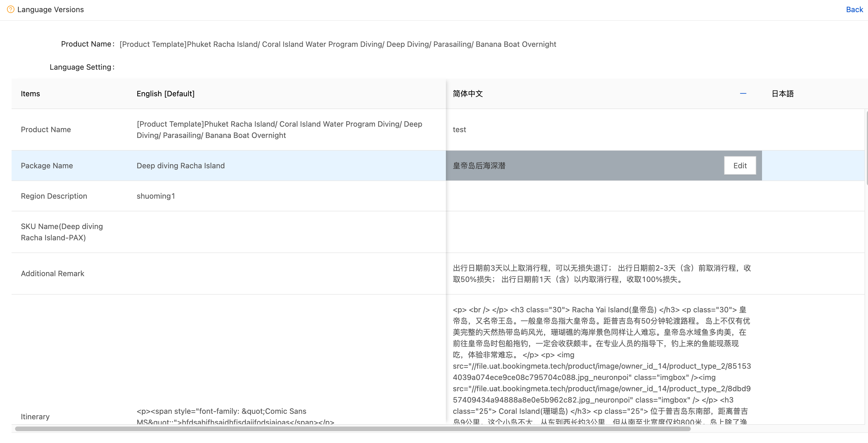Select the SKU Name(Deep diving Racha Island-PAX) row label
The image size is (868, 443).
(x=62, y=232)
